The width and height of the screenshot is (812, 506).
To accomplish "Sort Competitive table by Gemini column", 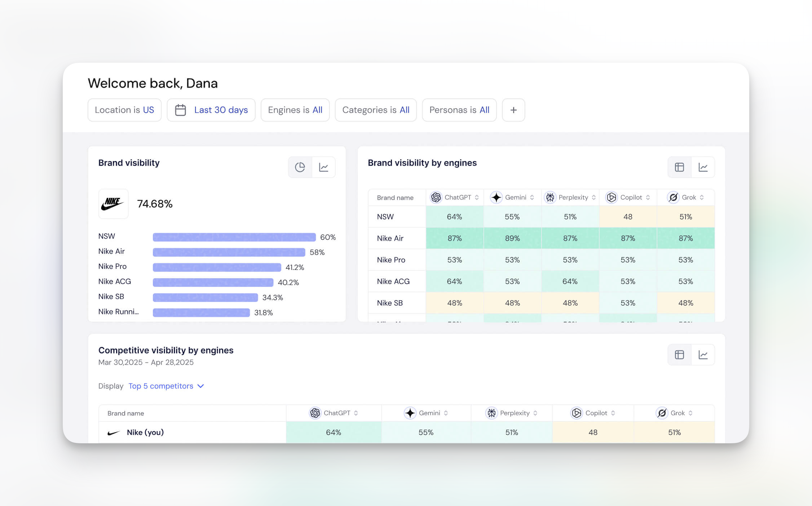I will (x=446, y=413).
